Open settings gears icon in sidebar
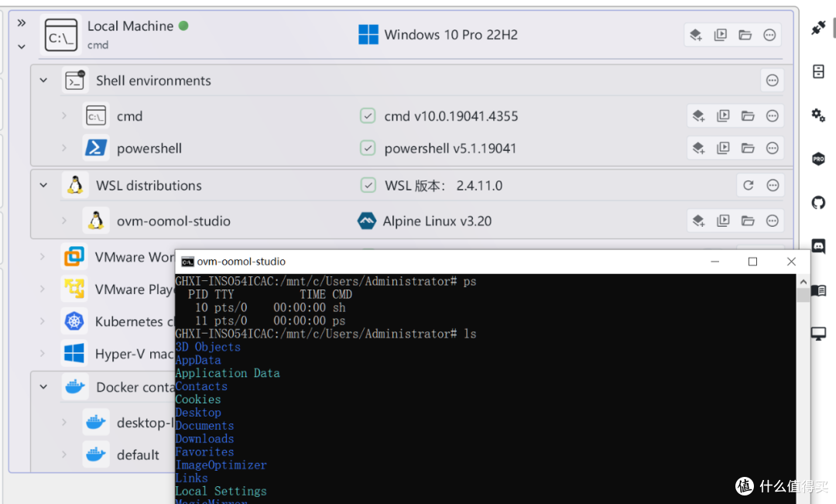The height and width of the screenshot is (504, 836). [818, 115]
